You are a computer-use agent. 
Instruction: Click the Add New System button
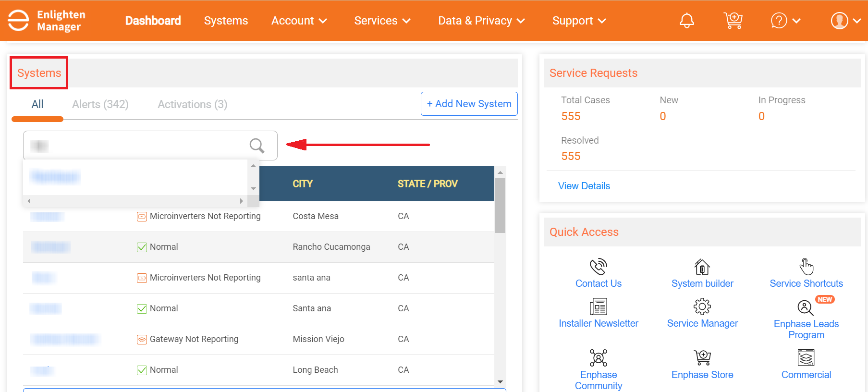(x=469, y=104)
